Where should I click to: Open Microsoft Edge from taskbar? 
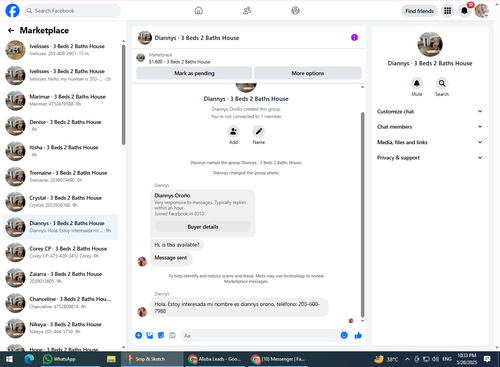29,359
